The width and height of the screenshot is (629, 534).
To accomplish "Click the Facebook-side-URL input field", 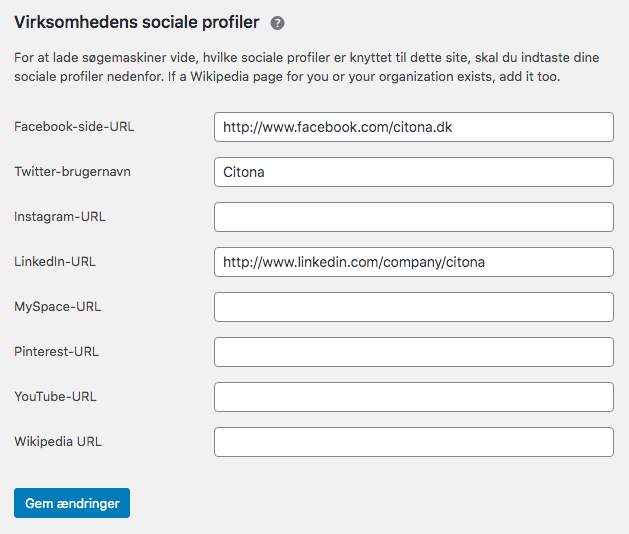I will [x=413, y=127].
